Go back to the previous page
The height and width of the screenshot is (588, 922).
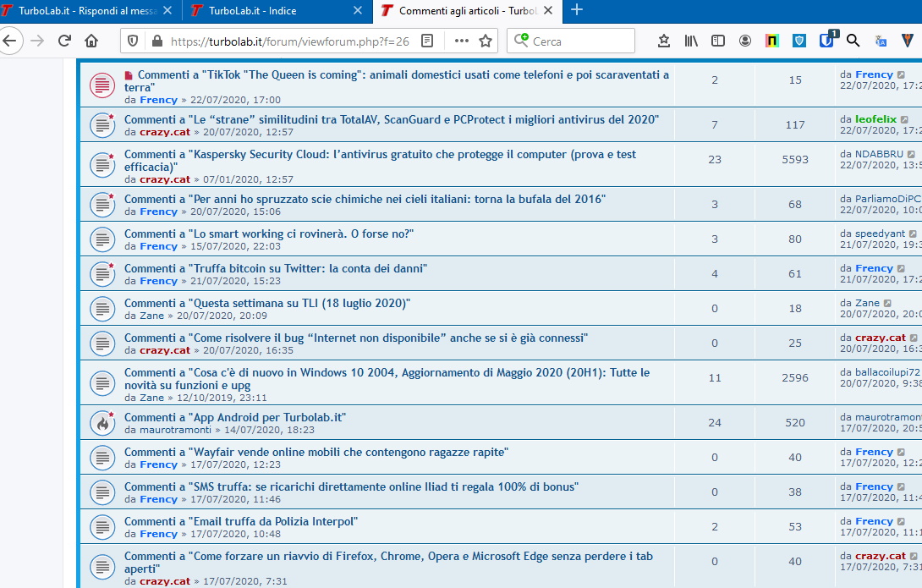pos(10,41)
